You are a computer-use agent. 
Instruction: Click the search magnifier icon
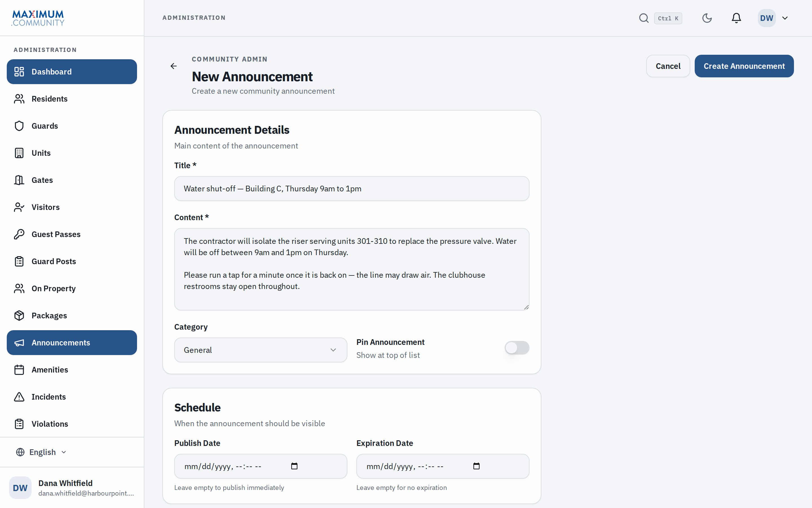(644, 18)
